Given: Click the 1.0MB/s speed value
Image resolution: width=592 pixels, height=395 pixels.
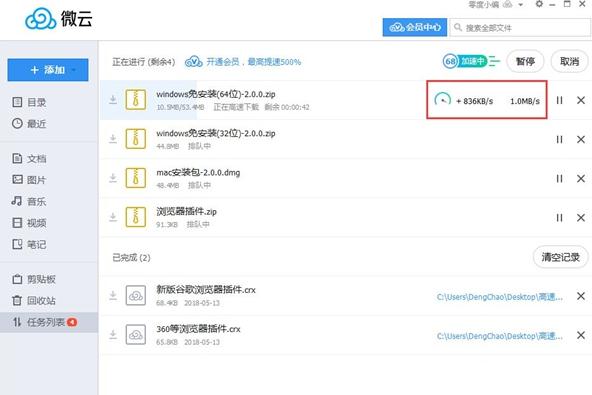Looking at the screenshot, I should coord(525,101).
